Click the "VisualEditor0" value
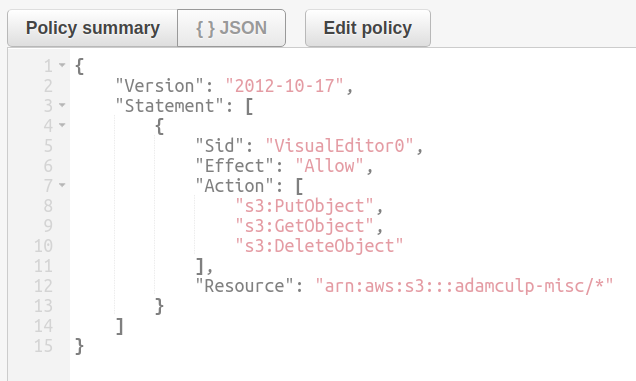Viewport: 636px width, 381px height. [339, 146]
